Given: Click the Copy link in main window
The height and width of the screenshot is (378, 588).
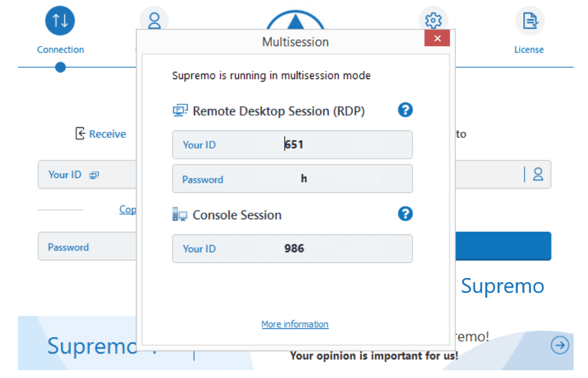Looking at the screenshot, I should click(128, 210).
